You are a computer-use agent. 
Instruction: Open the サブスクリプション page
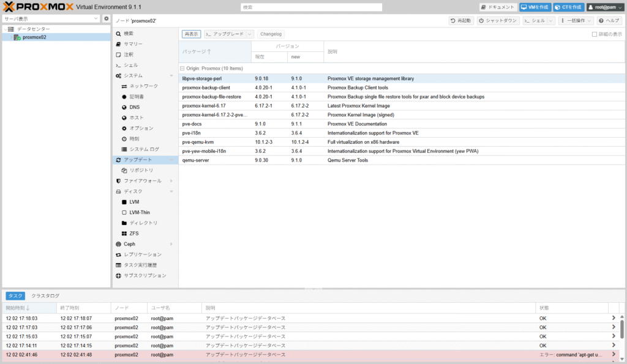point(145,275)
